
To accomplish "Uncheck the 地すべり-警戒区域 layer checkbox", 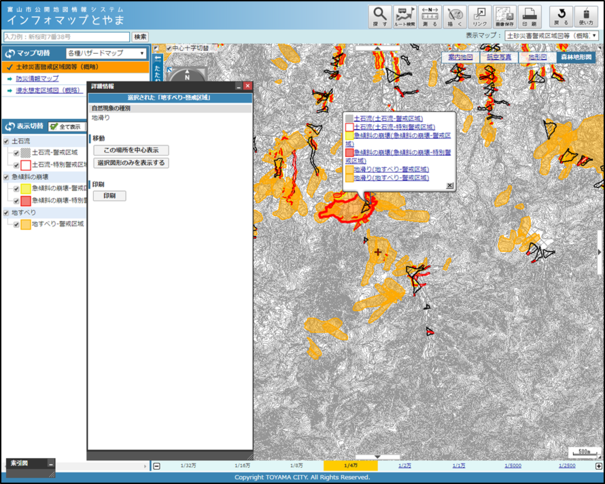I will click(x=16, y=224).
